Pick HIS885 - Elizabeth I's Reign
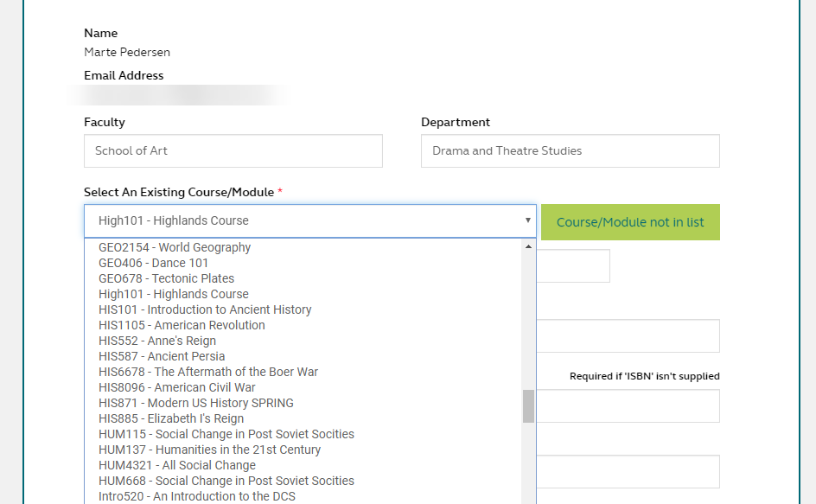Screen dimensions: 816x504 click(171, 418)
